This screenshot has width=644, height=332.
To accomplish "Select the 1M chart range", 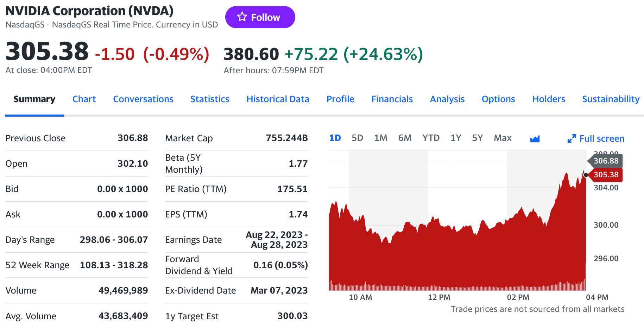I will tap(380, 138).
